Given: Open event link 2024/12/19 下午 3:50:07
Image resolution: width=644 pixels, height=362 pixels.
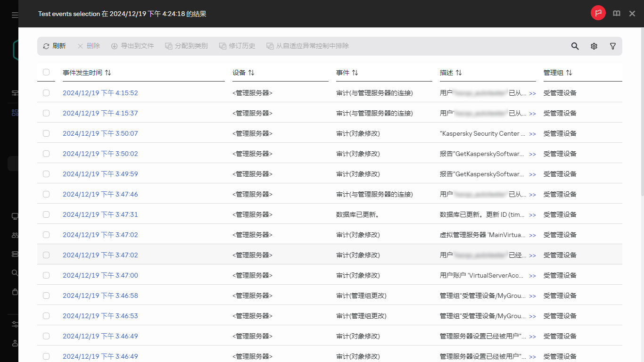Looking at the screenshot, I should point(100,133).
